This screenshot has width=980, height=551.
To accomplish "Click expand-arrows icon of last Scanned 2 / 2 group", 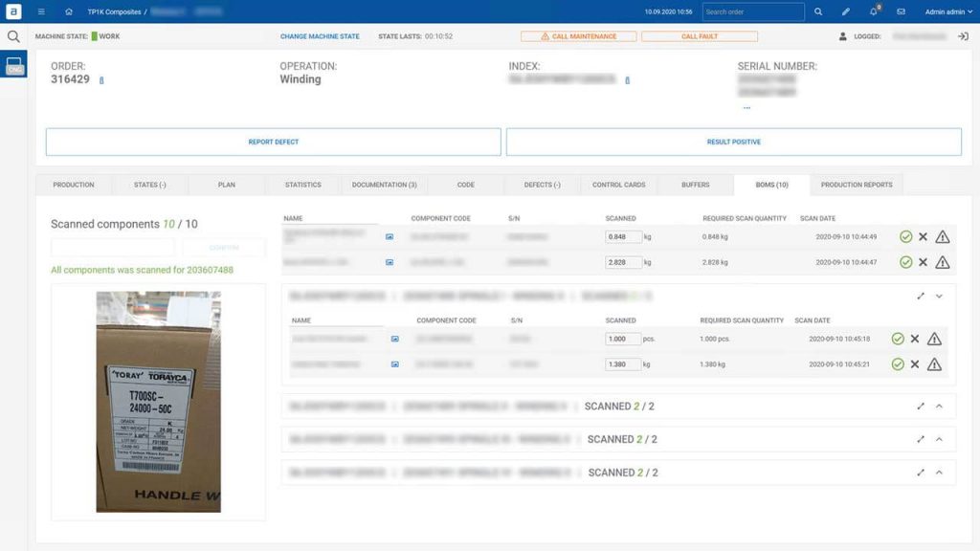I will tap(921, 473).
